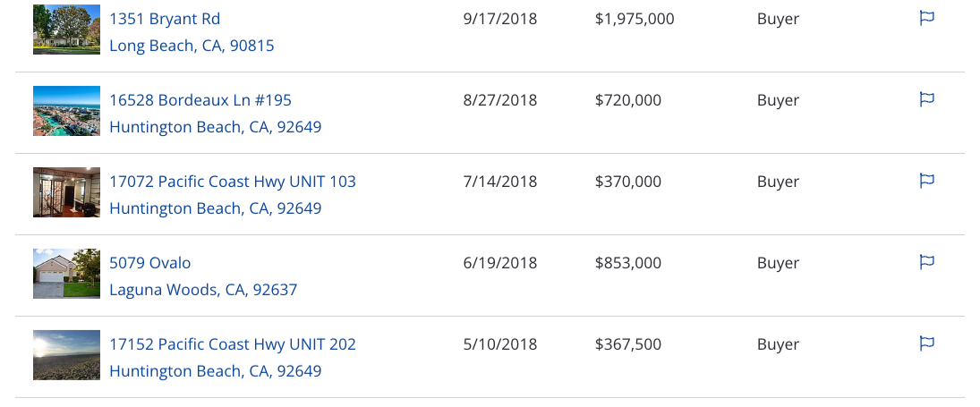View the UNIT 103 interior photo thumbnail
This screenshot has height=407, width=980.
tap(66, 191)
